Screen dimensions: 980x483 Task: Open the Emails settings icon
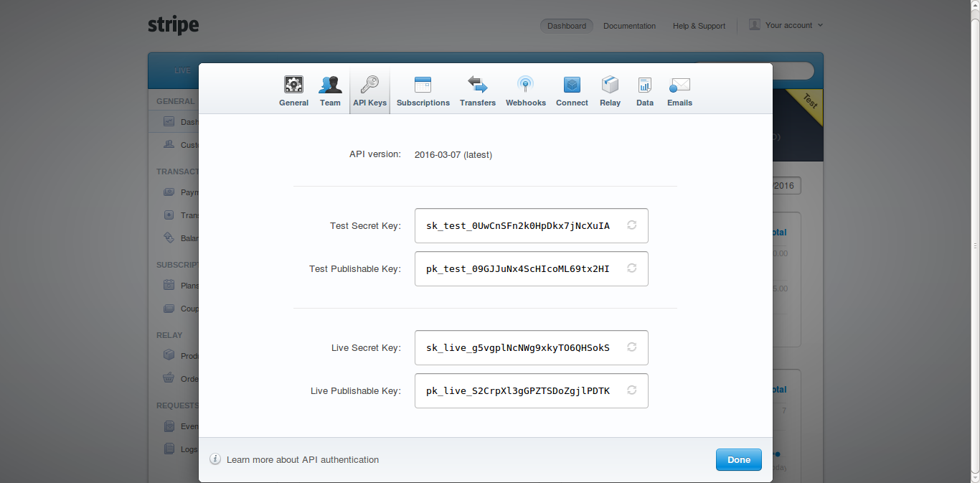pyautogui.click(x=679, y=85)
